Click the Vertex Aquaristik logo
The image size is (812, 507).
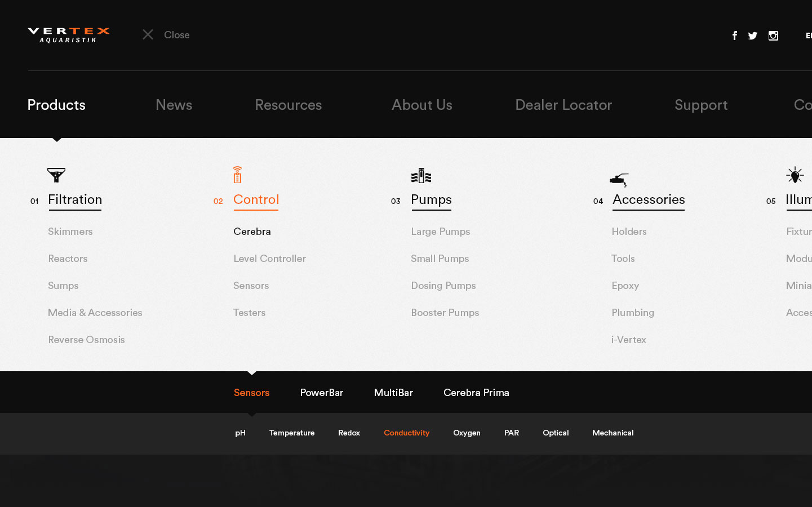(x=68, y=35)
